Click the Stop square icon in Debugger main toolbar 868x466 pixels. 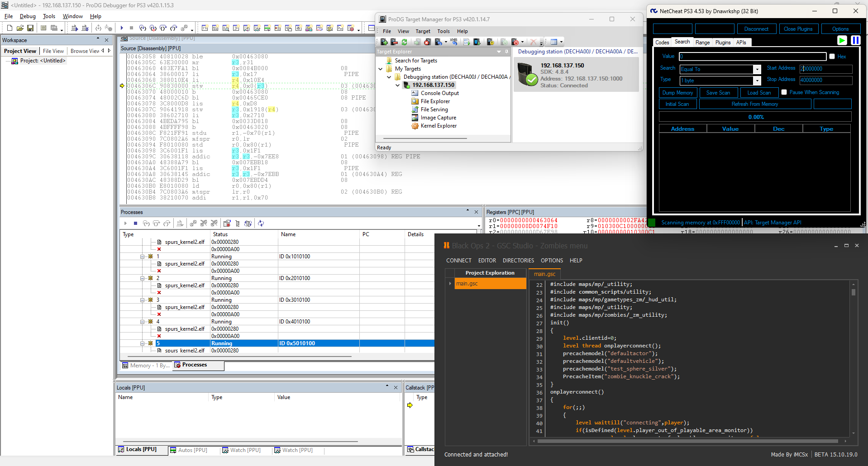click(x=131, y=28)
